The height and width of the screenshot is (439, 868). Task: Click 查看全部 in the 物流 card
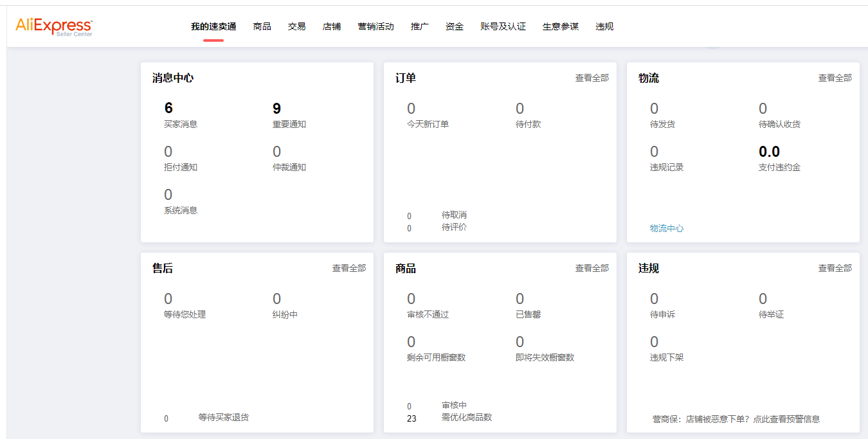(x=835, y=78)
